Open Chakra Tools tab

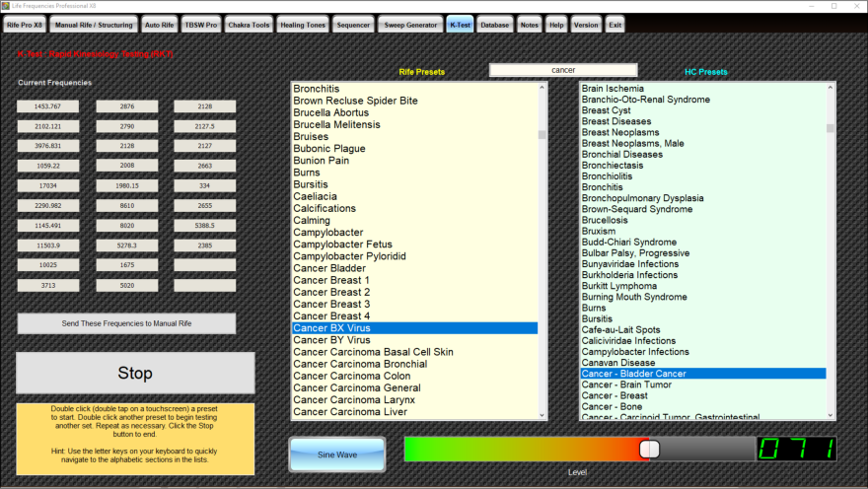[x=250, y=25]
